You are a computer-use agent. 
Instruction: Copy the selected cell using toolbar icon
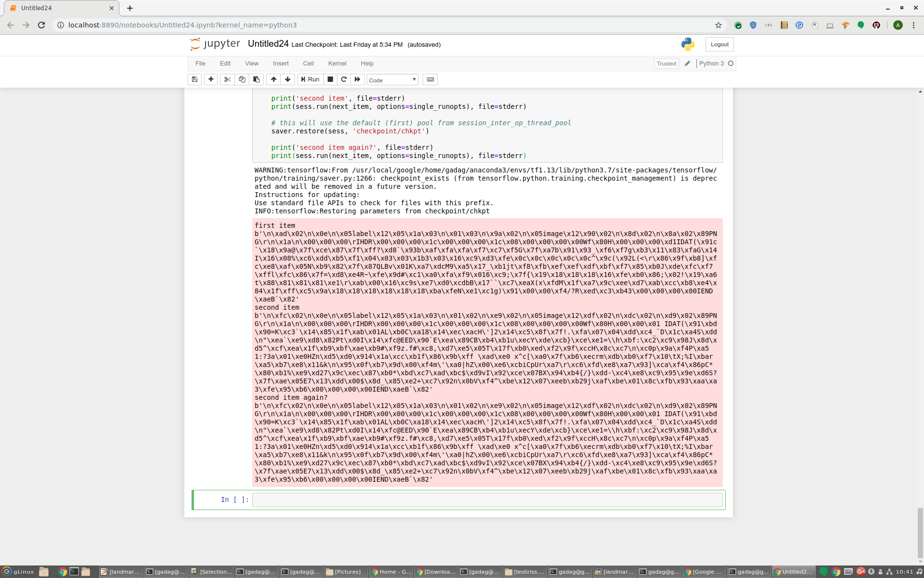click(x=242, y=79)
